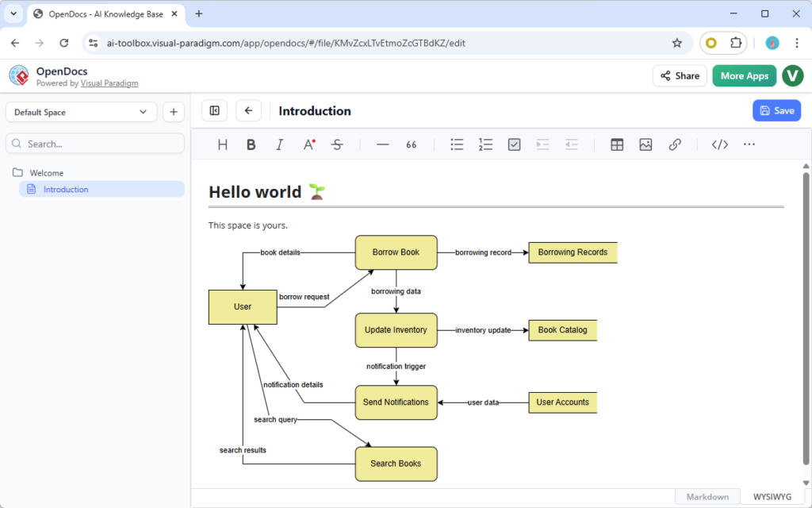Screen dimensions: 812x508
Task: Save the document
Action: (776, 110)
